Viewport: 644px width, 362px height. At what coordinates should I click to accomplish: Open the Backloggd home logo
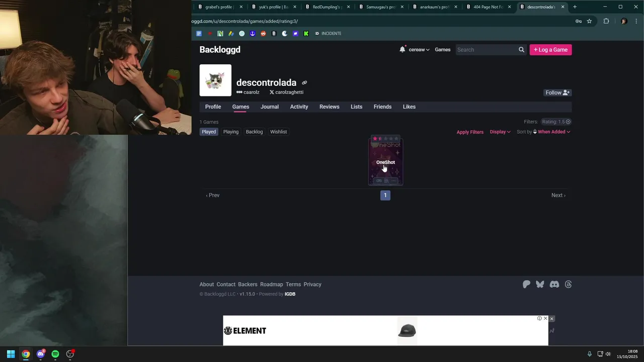(220, 49)
